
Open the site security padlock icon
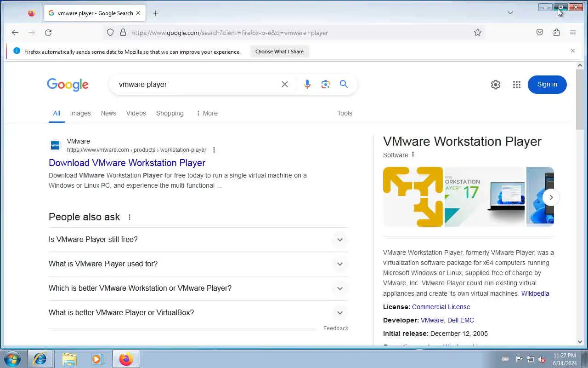(x=123, y=32)
